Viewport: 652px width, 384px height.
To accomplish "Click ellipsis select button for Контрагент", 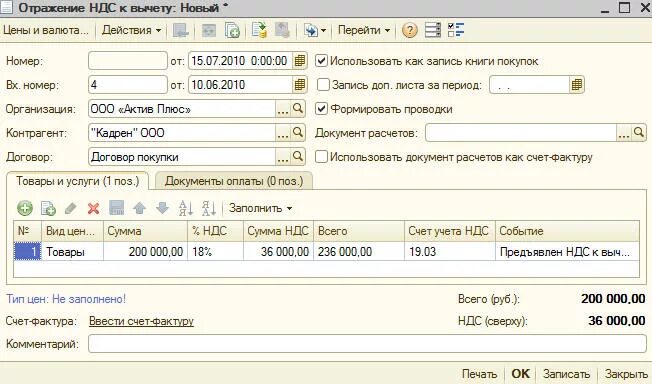I will tap(283, 133).
